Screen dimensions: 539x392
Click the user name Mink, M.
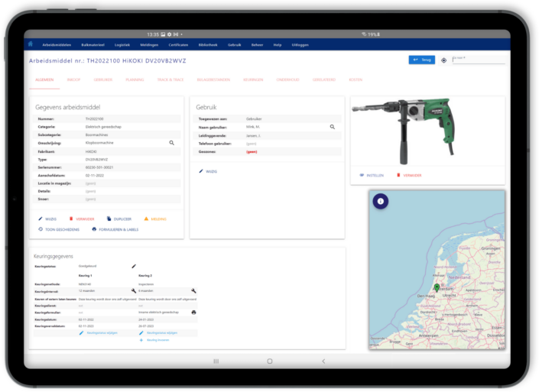[253, 127]
